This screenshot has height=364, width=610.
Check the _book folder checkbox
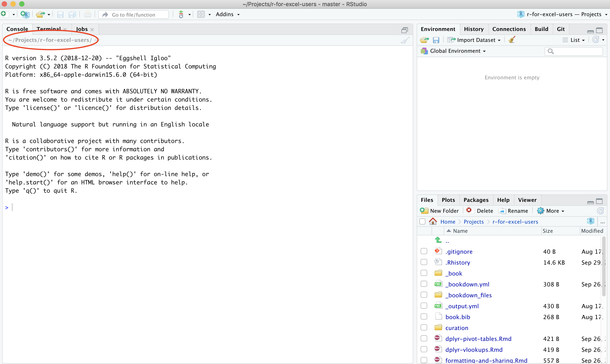(x=424, y=273)
